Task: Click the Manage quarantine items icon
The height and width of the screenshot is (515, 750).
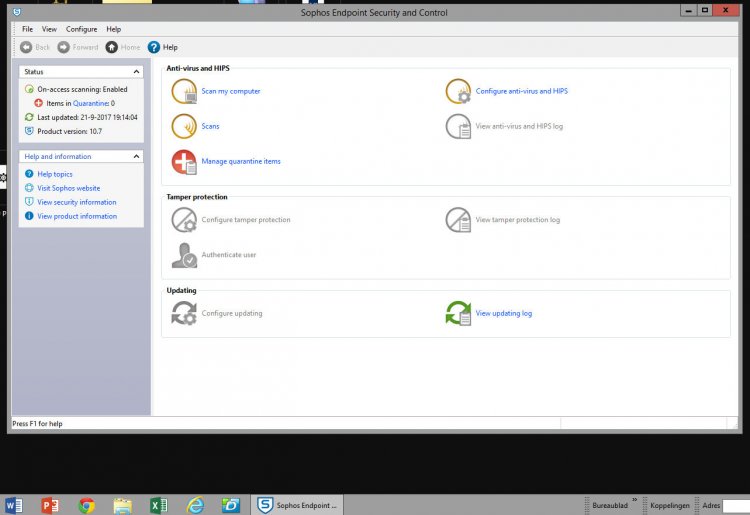Action: tap(184, 161)
